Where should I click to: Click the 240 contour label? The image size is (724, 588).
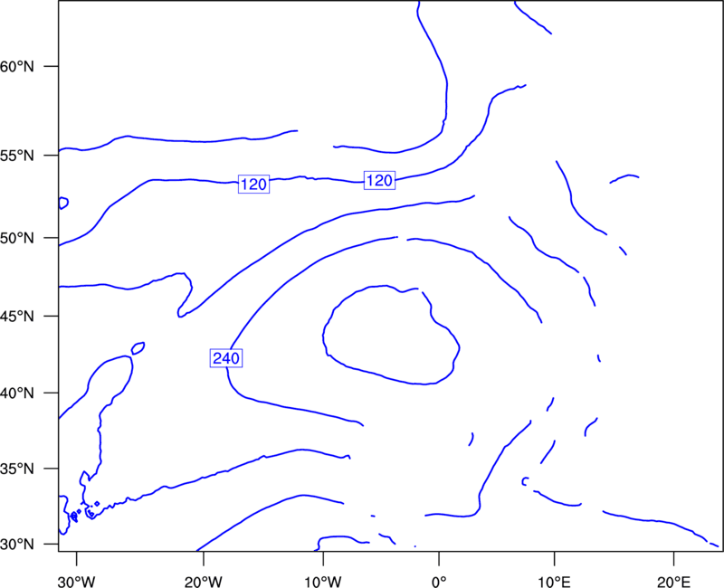click(x=226, y=358)
